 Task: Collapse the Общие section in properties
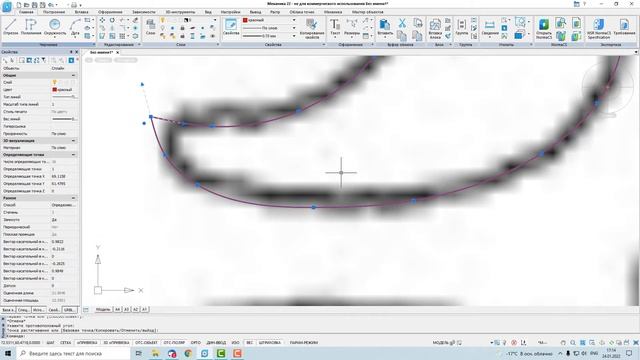click(73, 76)
